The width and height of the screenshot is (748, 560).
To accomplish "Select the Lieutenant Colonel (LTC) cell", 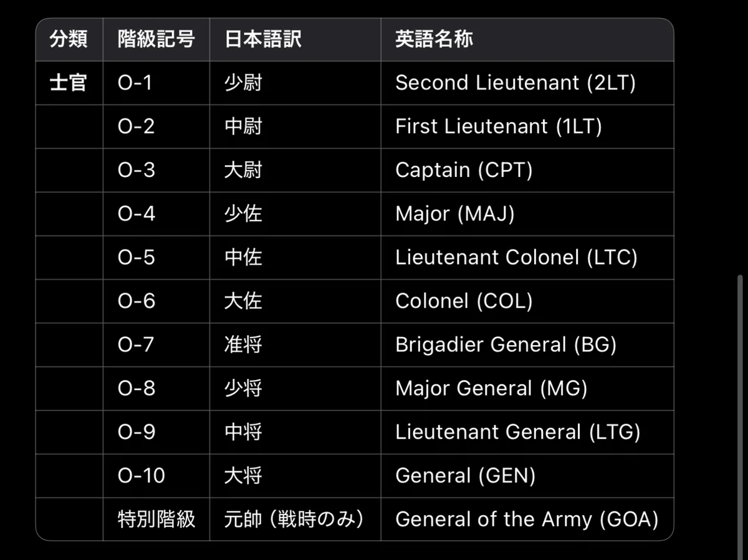I will (527, 257).
